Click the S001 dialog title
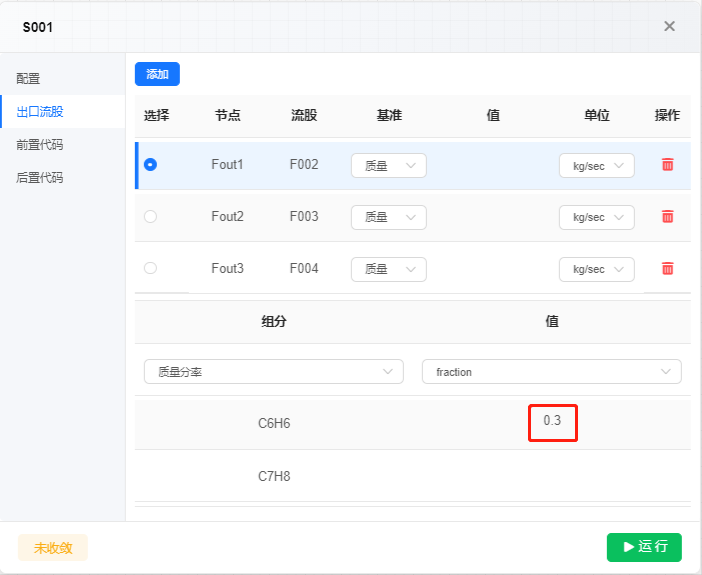Image resolution: width=702 pixels, height=575 pixels. pos(38,27)
